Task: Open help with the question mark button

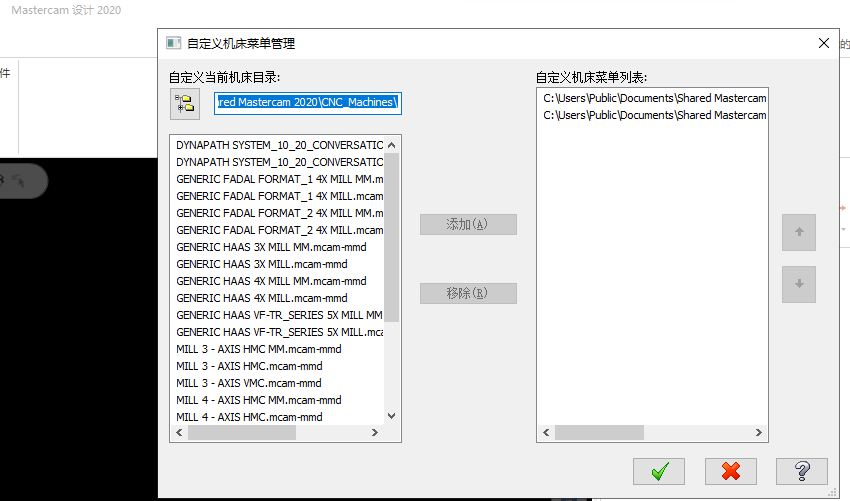Action: pos(802,471)
